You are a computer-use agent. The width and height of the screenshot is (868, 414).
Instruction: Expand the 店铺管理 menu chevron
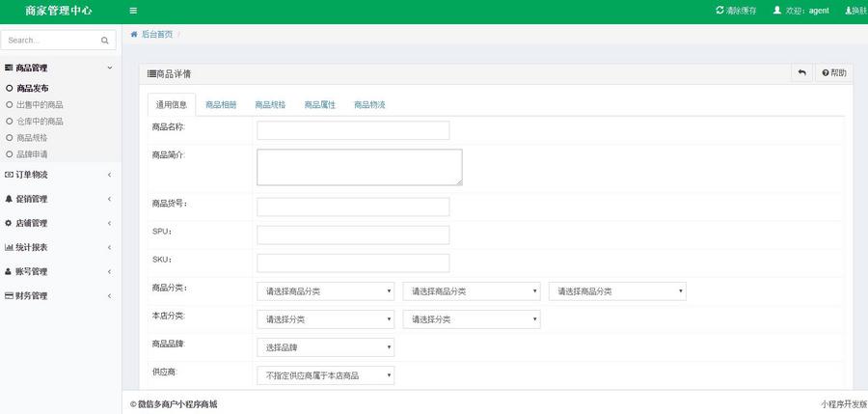110,223
